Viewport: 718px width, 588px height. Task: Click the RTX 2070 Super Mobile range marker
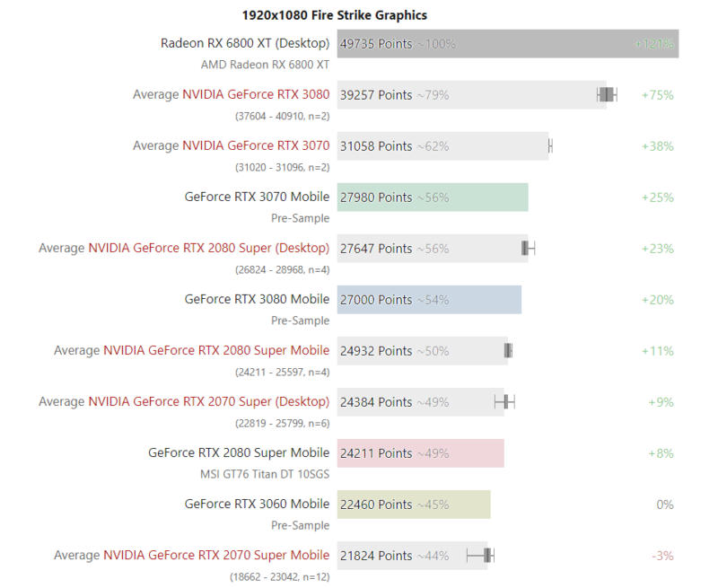pos(480,556)
